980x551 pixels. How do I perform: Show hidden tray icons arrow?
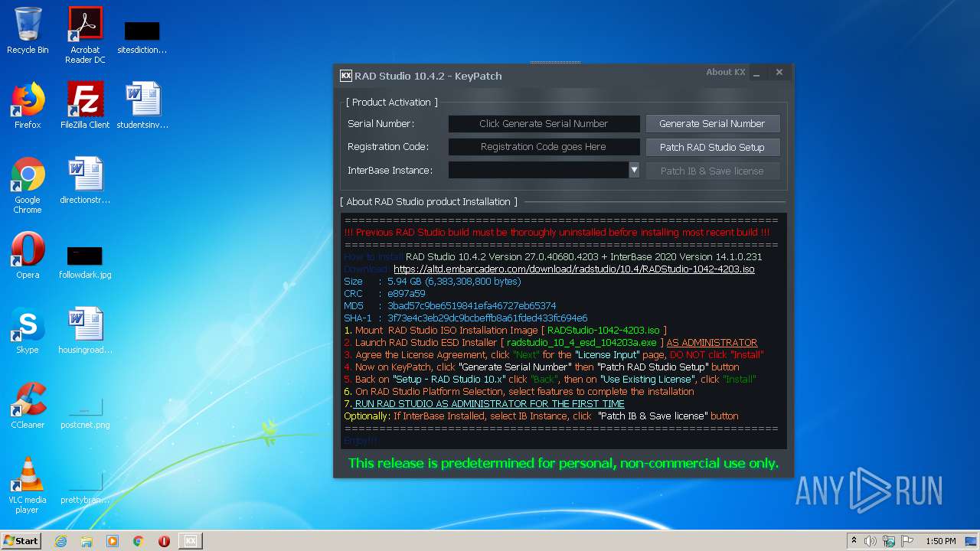coord(854,541)
